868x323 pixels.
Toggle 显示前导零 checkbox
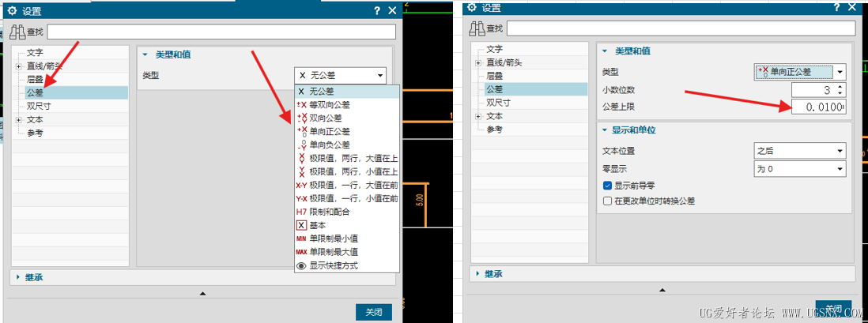tap(607, 186)
